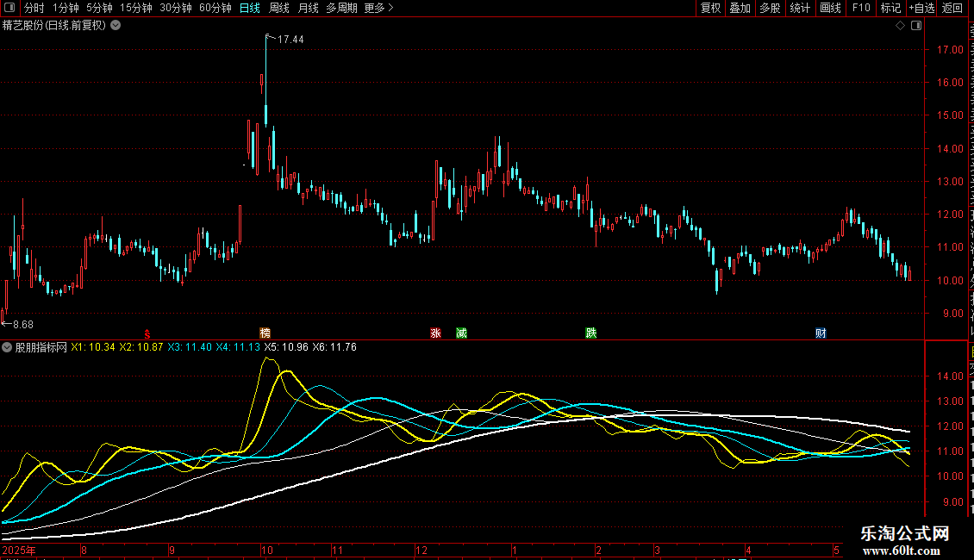Screen dimensions: 974x560
Task: Click the X4: 11.13 indicator value
Action: coord(238,347)
